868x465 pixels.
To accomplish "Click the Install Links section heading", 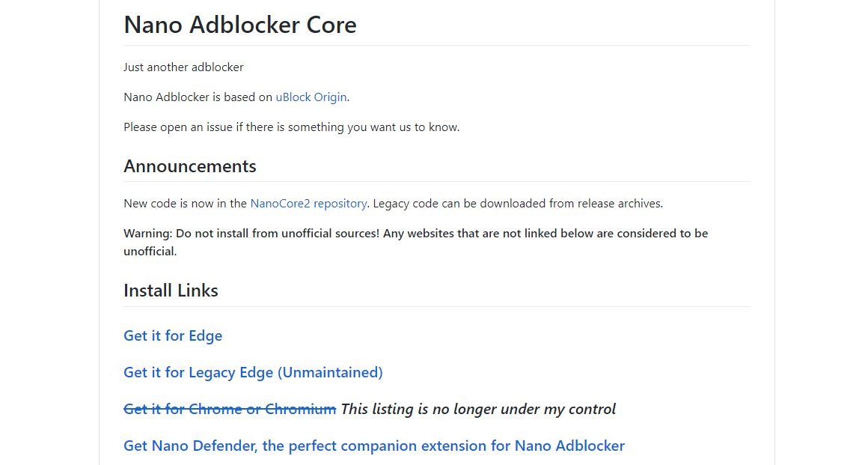I will pyautogui.click(x=171, y=291).
